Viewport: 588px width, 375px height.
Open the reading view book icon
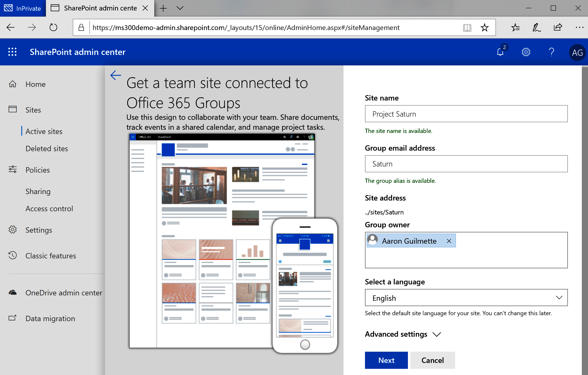coord(467,28)
